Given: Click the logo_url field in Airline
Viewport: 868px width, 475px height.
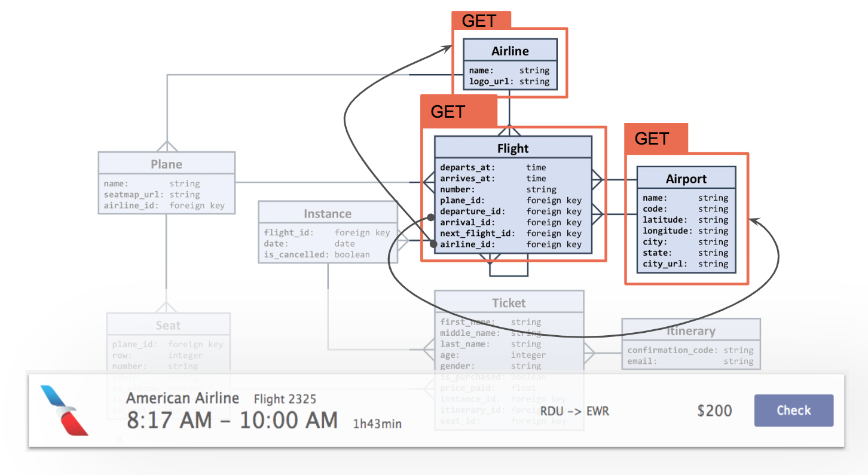Looking at the screenshot, I should click(x=510, y=81).
